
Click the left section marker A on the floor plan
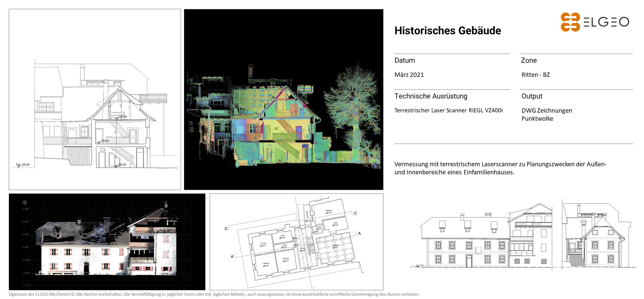point(232,256)
